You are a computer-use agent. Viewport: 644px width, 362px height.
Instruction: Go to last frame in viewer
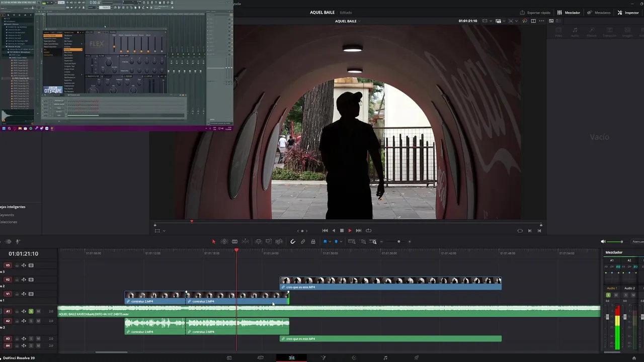[358, 230]
